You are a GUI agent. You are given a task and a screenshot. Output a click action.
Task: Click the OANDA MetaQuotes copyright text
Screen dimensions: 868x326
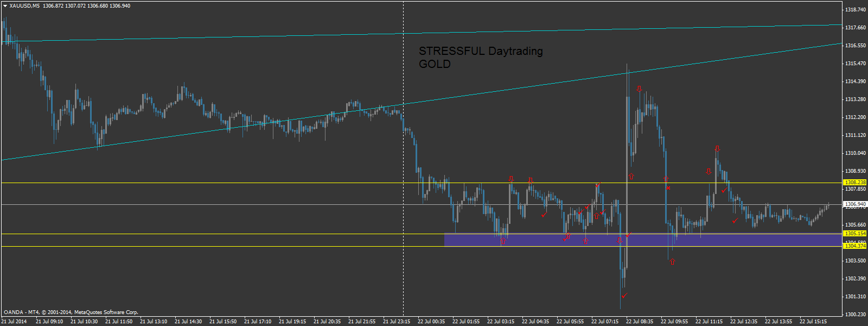[71, 312]
